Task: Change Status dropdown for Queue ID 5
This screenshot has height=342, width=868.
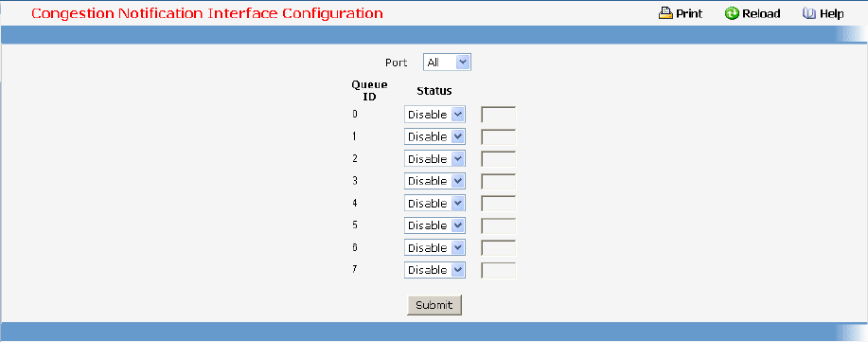Action: (x=434, y=225)
